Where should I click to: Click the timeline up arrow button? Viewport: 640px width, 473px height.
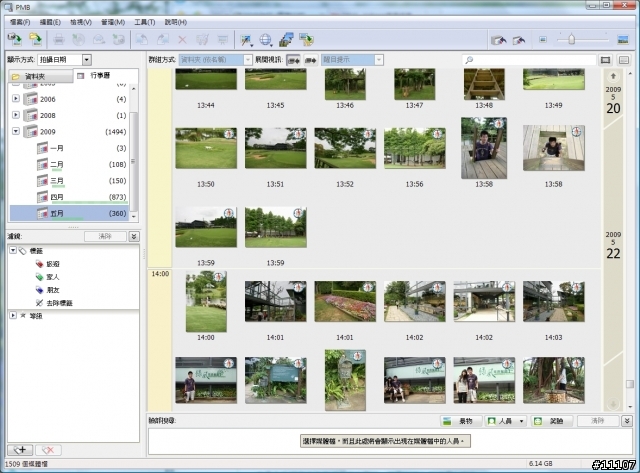(x=613, y=76)
